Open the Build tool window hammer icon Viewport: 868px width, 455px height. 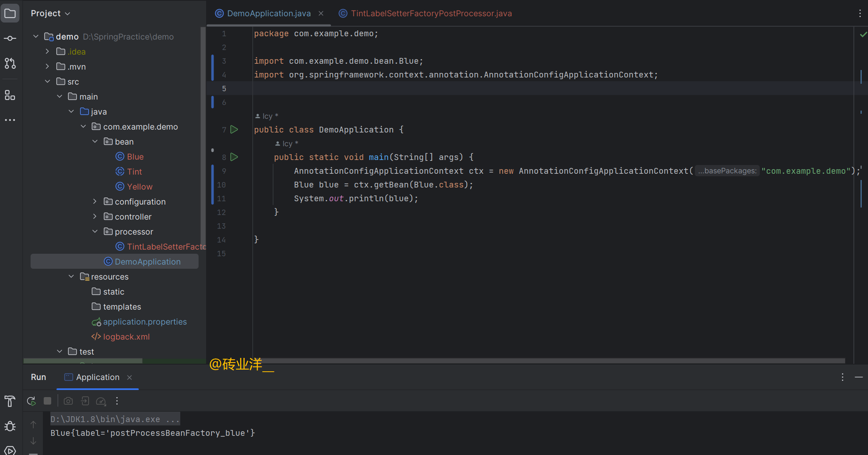click(10, 401)
